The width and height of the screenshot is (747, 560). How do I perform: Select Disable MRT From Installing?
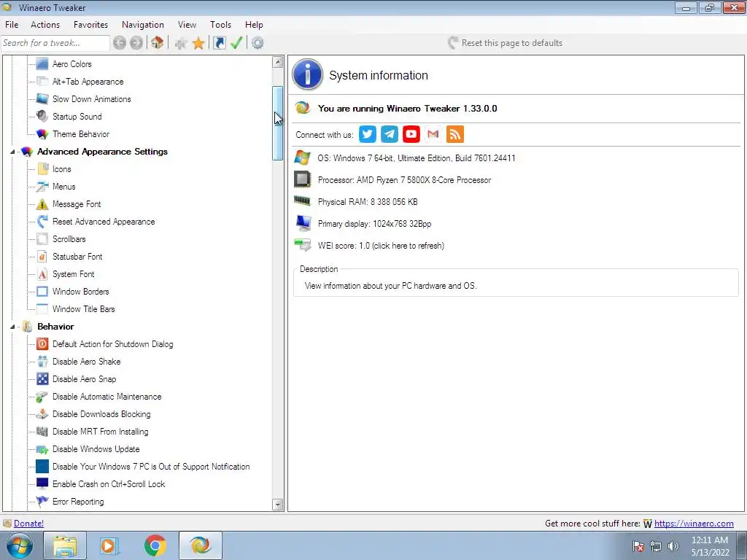[100, 432]
